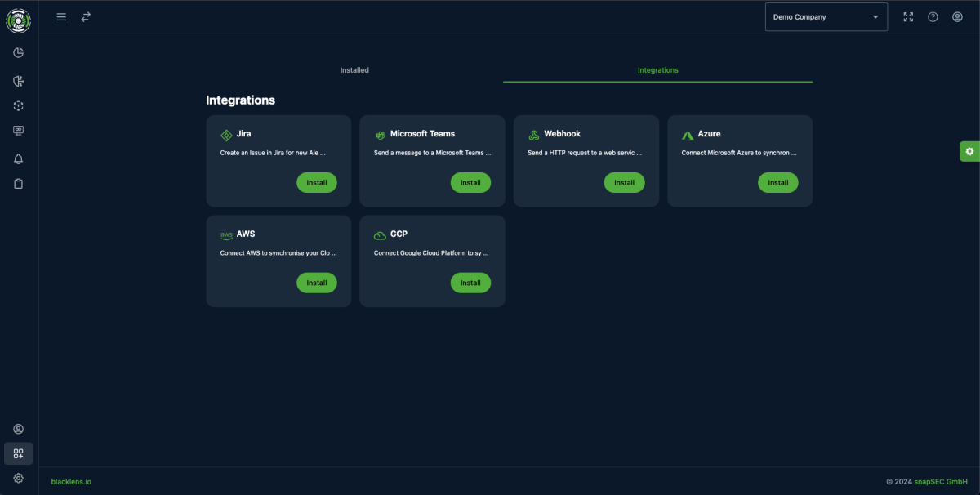
Task: Click 'Connect Microsoft Azure' description
Action: point(740,153)
